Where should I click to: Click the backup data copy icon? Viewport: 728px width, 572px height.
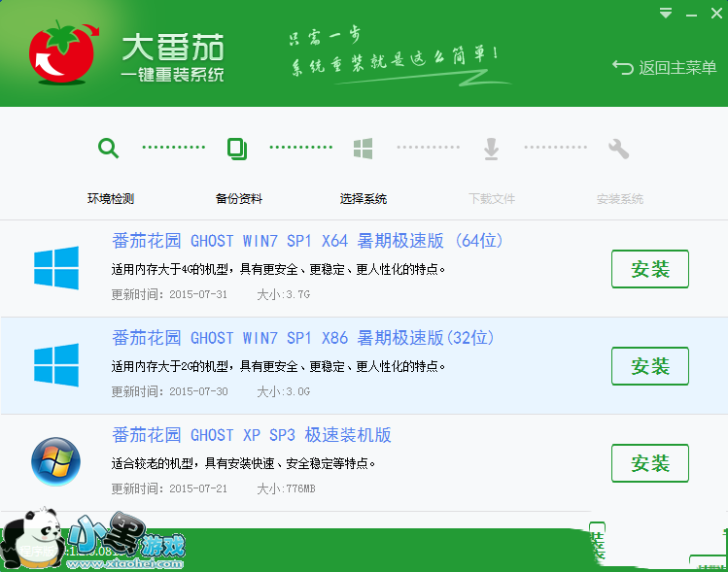(237, 149)
